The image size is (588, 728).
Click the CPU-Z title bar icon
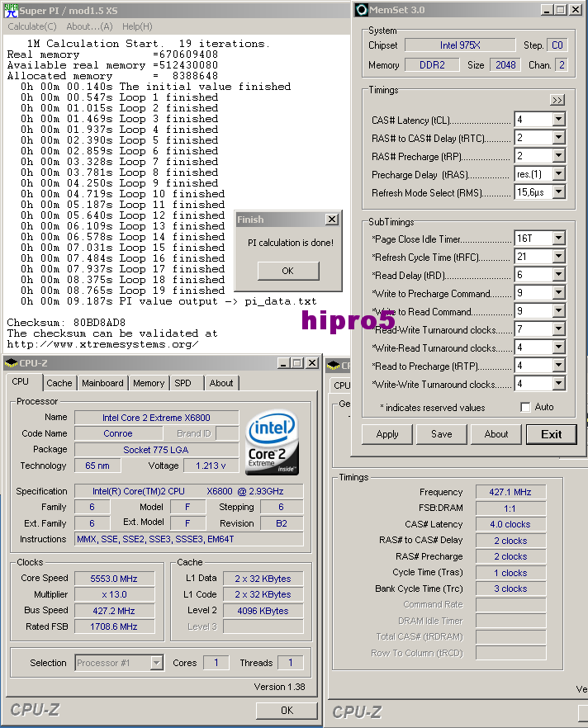point(11,363)
